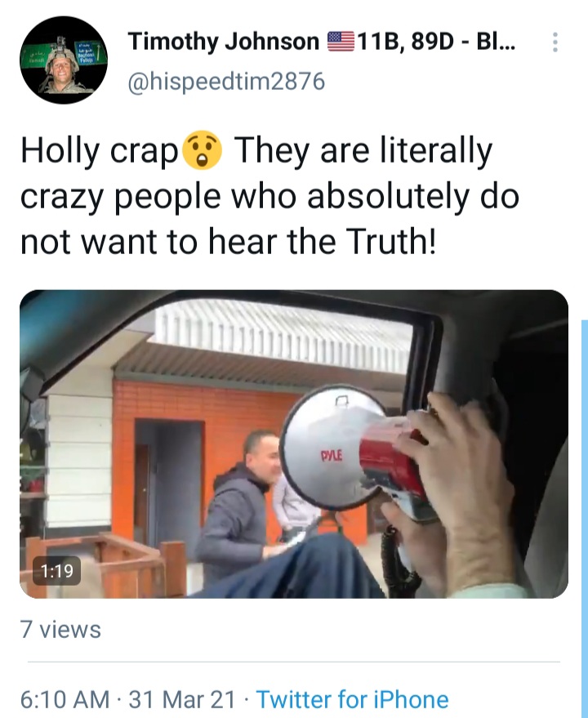
Task: Click the 6:10 AM timestamp
Action: coord(65,699)
